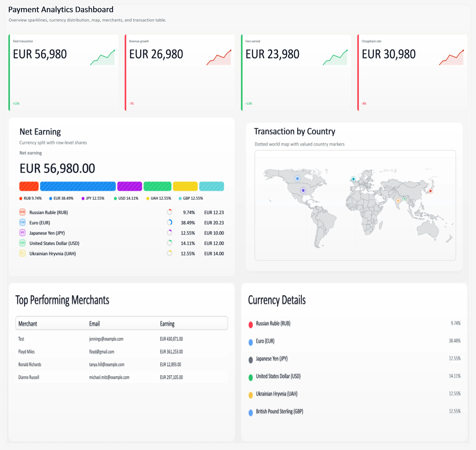Click the JPY currency badge icon
Viewport: 476px width, 450px height.
click(x=22, y=233)
